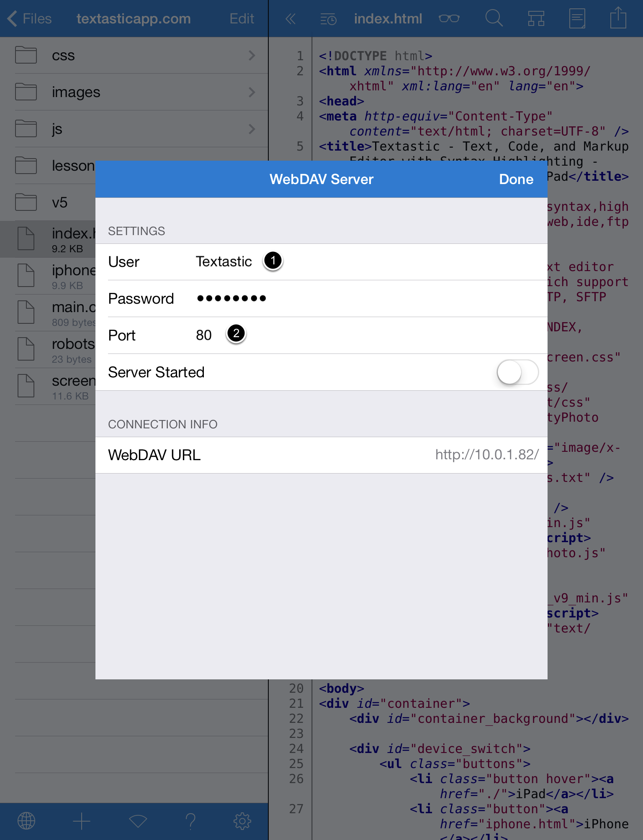Expand js folder chevron
Image resolution: width=643 pixels, height=840 pixels.
pos(252,129)
